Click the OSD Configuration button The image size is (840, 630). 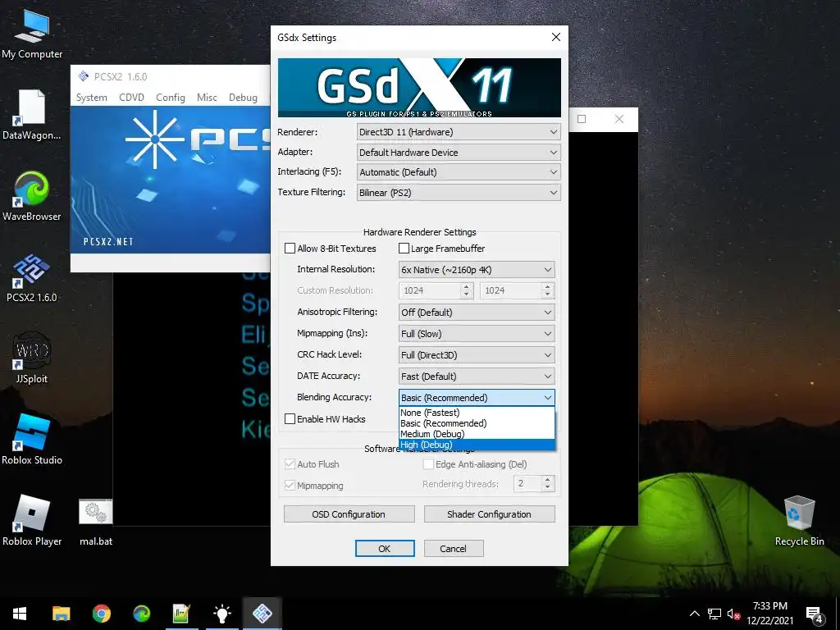(349, 514)
